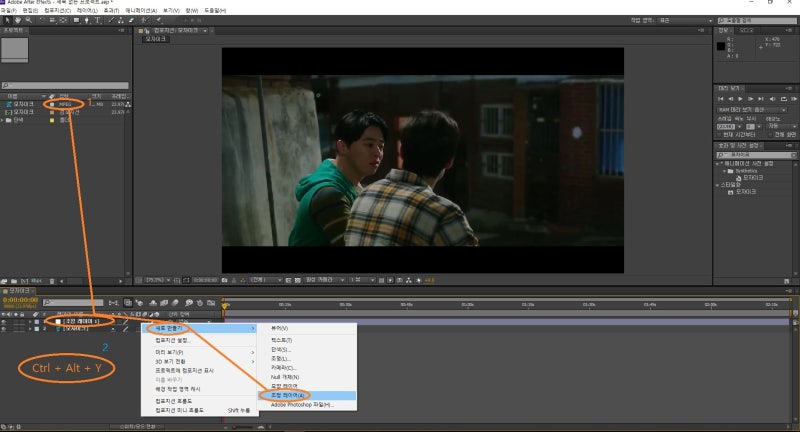Start RAM preview with the rightmost Preview icon
The height and width of the screenshot is (432, 800).
(x=794, y=99)
